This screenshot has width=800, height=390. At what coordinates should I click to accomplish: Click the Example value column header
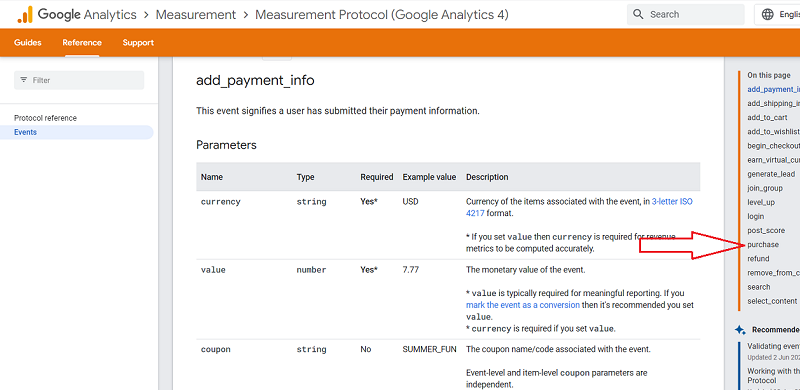(x=429, y=177)
